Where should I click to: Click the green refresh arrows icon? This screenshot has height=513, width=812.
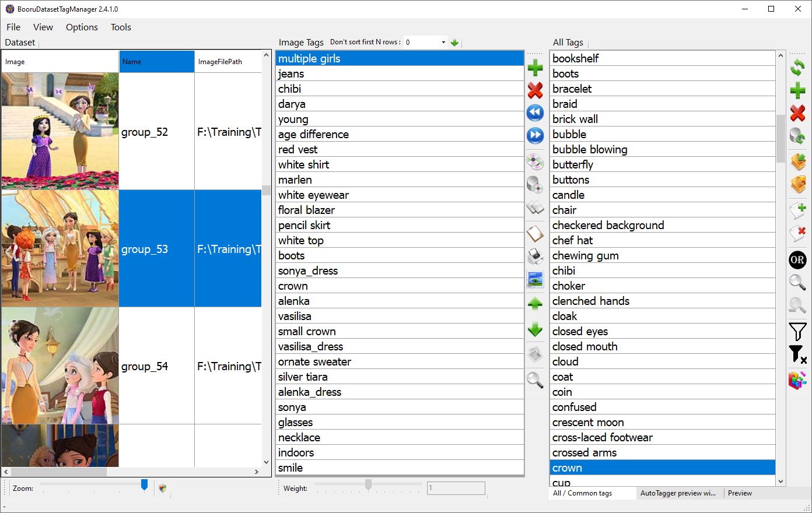(x=797, y=68)
